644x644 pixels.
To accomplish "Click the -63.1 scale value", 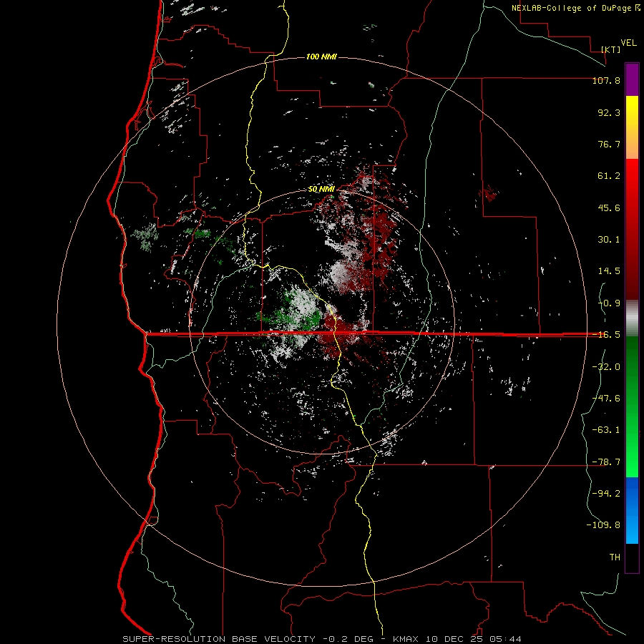I will (606, 430).
